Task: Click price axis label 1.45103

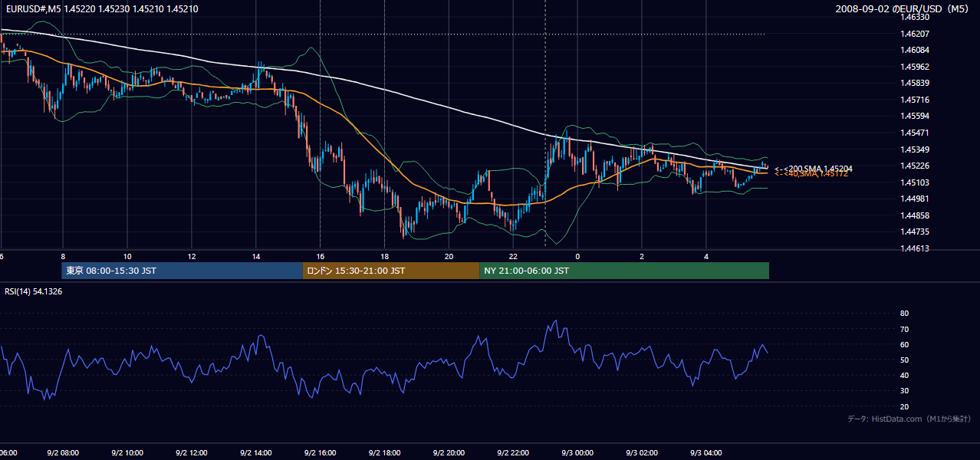Action: coord(915,182)
